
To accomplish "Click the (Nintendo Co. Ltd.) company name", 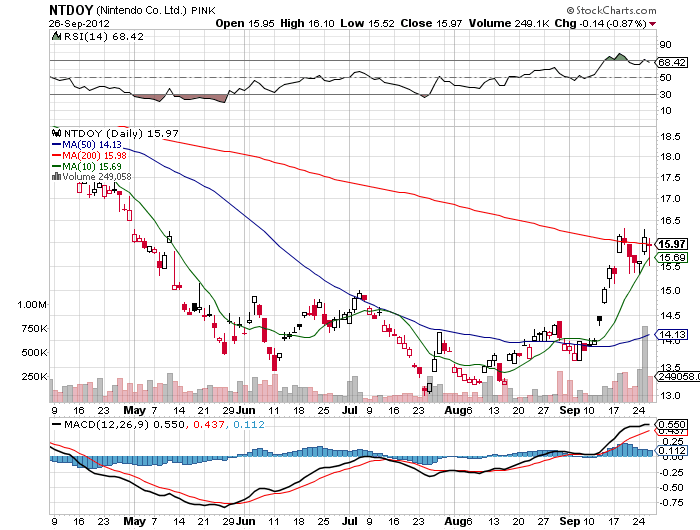I will pos(141,10).
